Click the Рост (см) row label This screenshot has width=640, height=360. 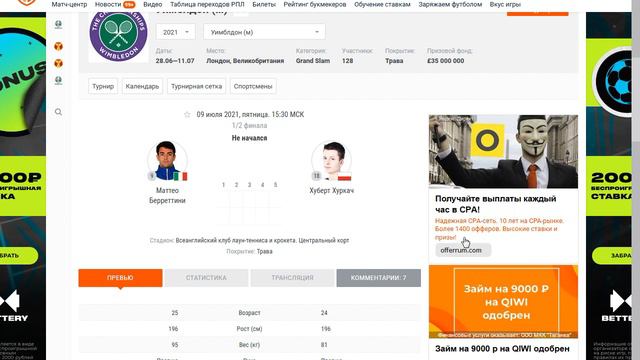coord(249,329)
